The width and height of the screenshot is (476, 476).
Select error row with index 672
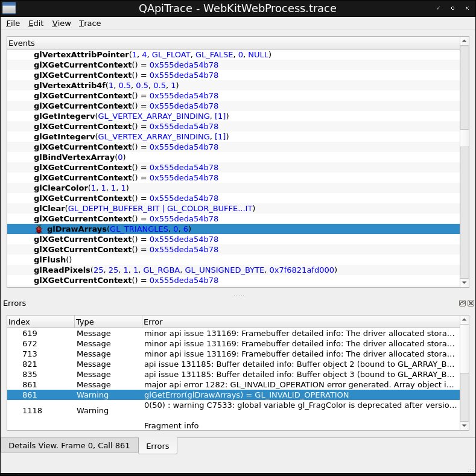point(233,344)
